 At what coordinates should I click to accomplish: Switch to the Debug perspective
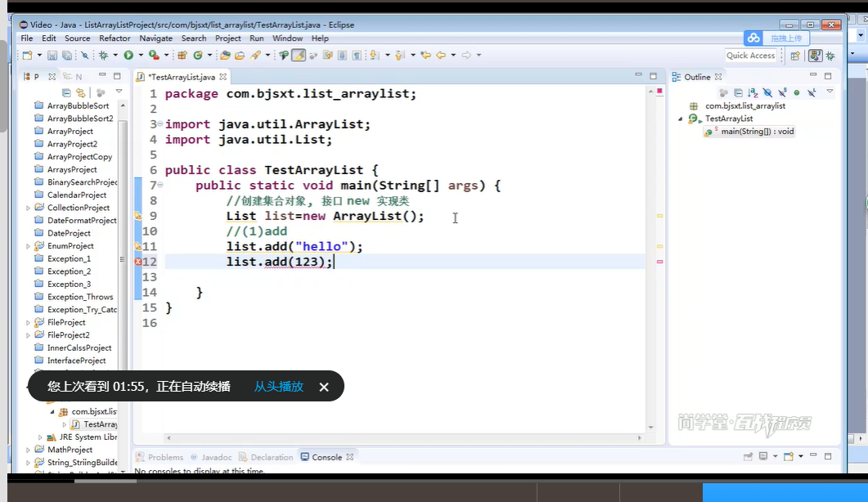(830, 56)
